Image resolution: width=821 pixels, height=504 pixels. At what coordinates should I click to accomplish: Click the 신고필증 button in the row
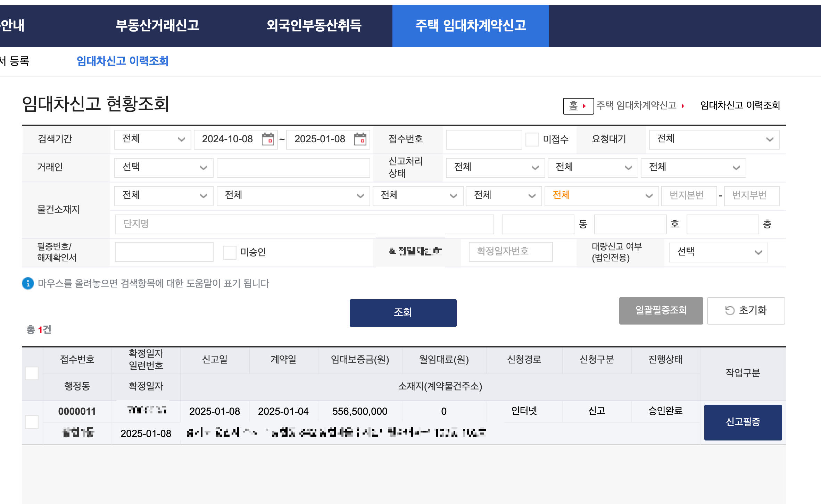(743, 422)
